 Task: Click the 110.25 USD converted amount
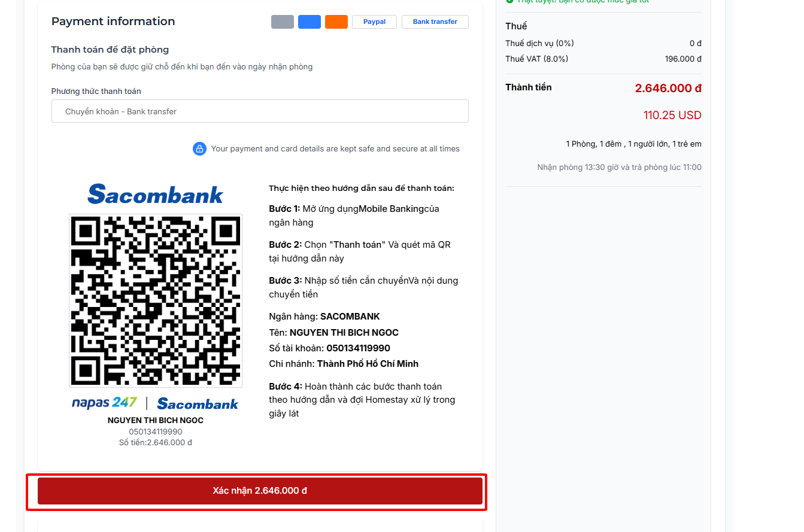coord(672,115)
